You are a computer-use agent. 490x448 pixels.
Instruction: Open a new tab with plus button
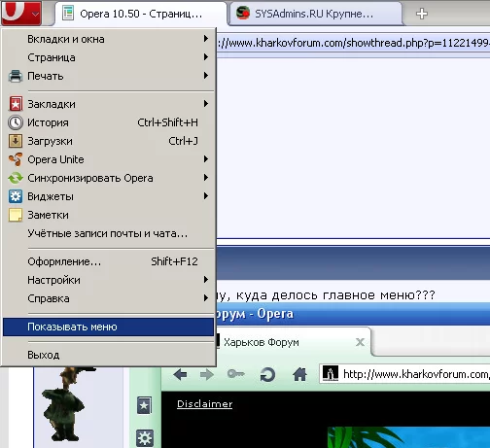point(422,14)
